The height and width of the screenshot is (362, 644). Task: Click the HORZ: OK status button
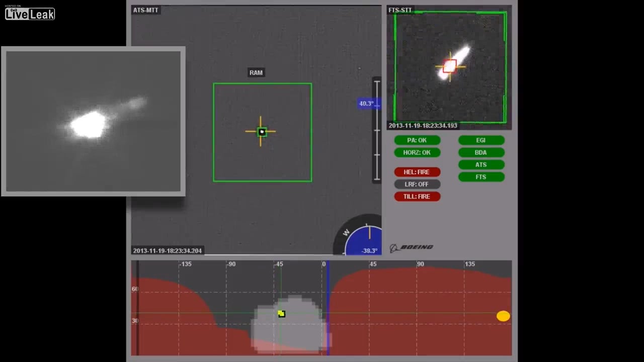[417, 152]
